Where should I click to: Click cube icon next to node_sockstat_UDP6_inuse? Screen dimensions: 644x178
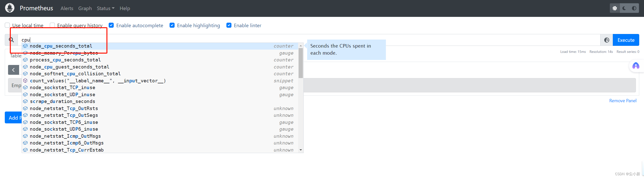[25, 129]
